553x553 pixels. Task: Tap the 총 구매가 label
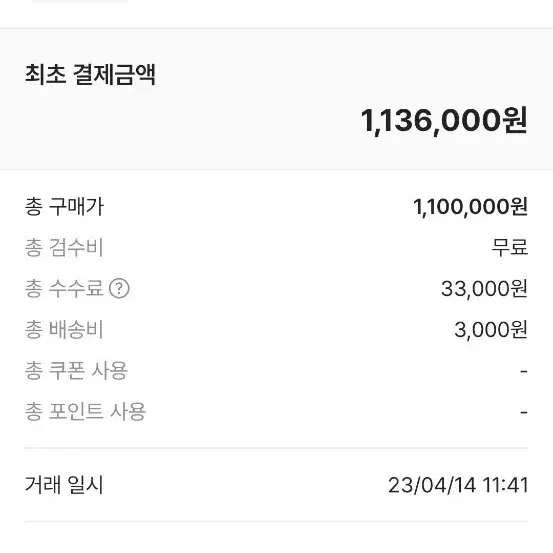(x=64, y=206)
